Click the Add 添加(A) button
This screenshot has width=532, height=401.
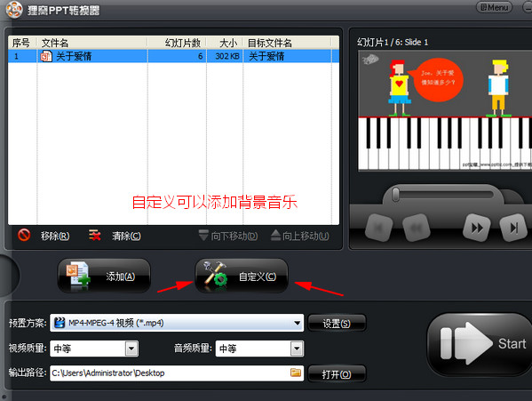point(104,276)
